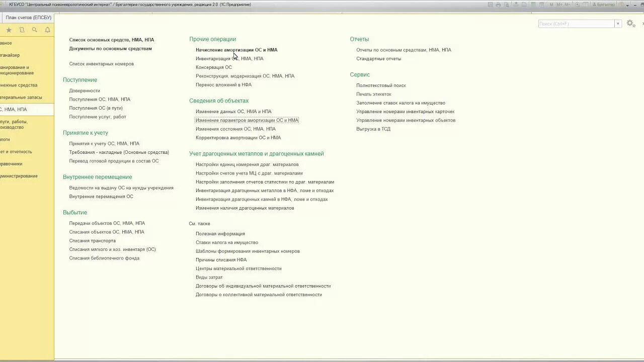This screenshot has height=362, width=644.
Task: Open Изменение параметров амортизации ОС и НМА
Action: 247,120
